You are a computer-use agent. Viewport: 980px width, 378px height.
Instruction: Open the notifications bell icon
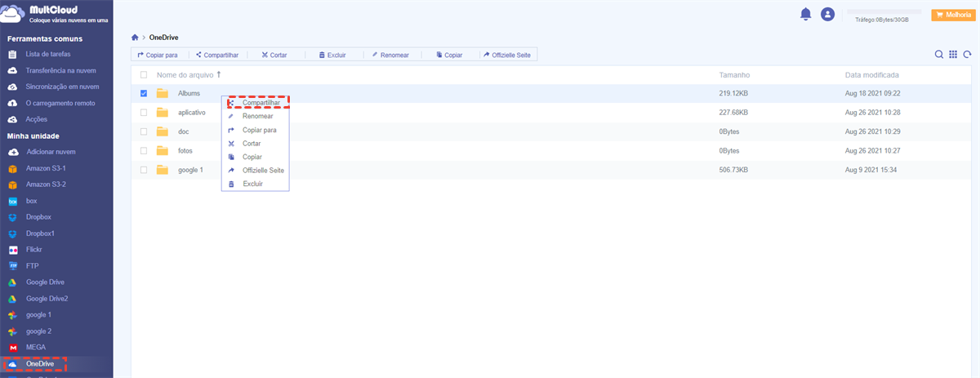805,14
